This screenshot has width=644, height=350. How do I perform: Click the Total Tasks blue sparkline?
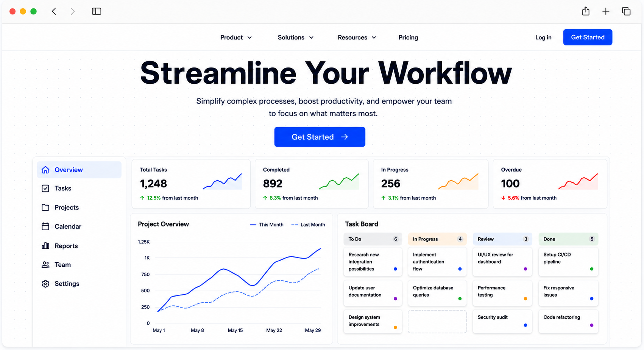click(x=222, y=181)
